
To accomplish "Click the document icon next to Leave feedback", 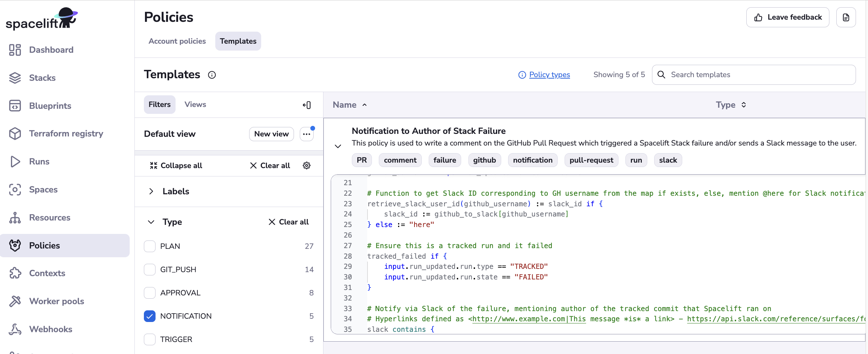I will [x=846, y=17].
